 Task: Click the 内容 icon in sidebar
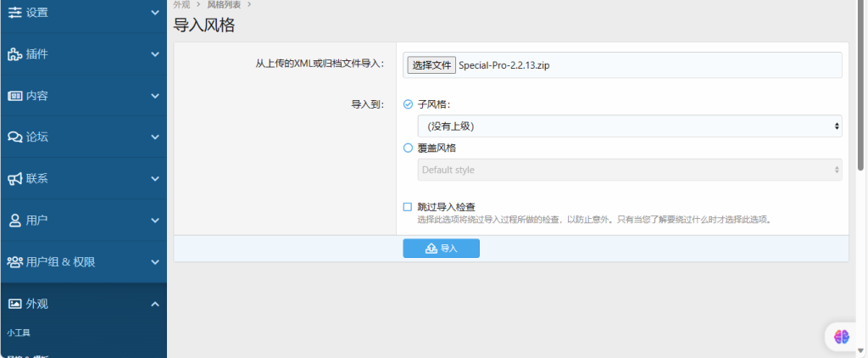tap(15, 96)
